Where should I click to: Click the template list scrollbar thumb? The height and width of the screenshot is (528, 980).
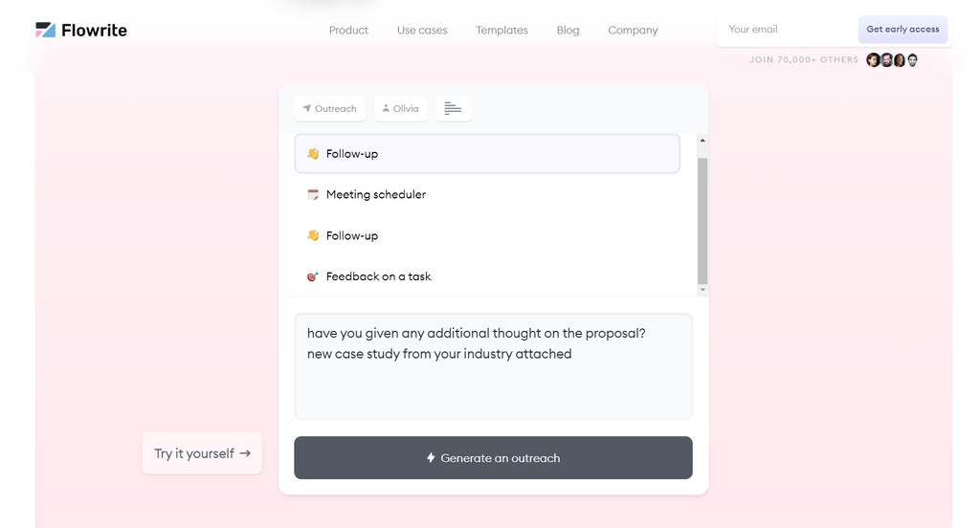(702, 220)
